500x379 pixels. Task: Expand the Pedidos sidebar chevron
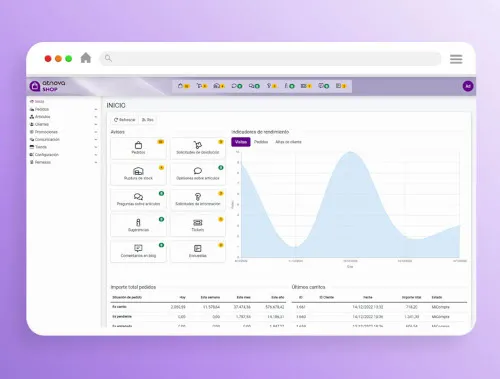tap(96, 109)
